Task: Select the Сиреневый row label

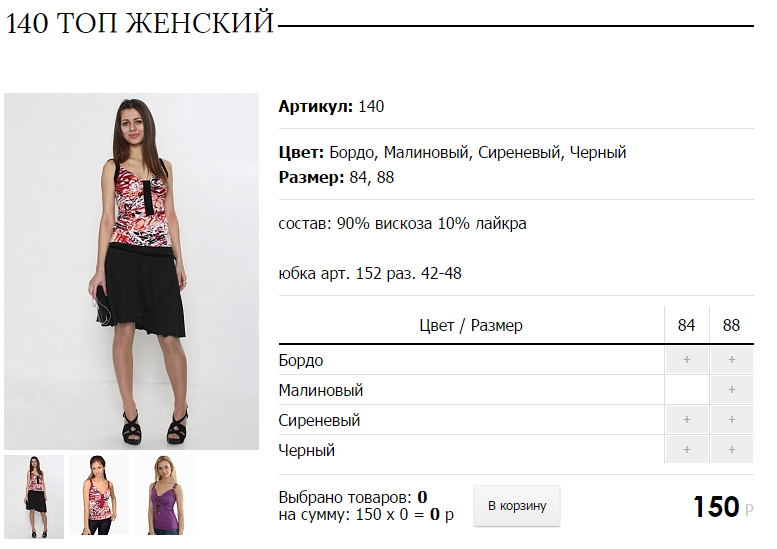Action: [x=319, y=421]
